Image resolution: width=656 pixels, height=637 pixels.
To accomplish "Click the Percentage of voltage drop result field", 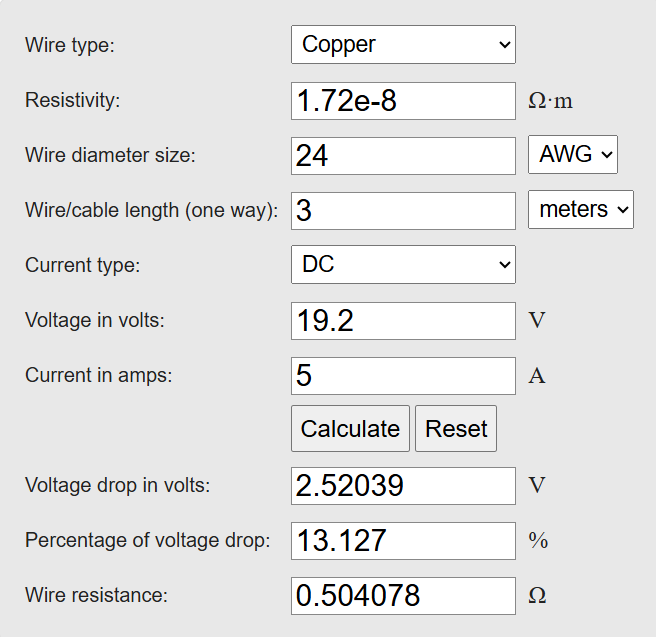I will point(403,541).
